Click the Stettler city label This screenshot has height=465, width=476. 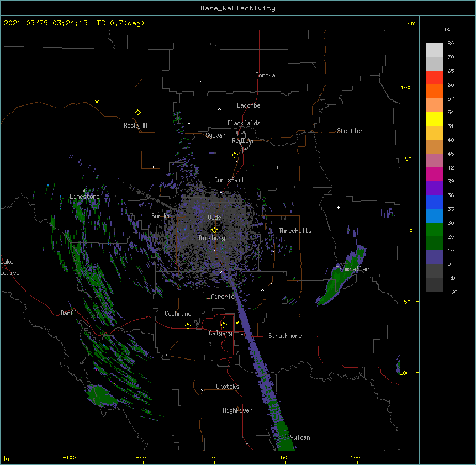(x=350, y=131)
